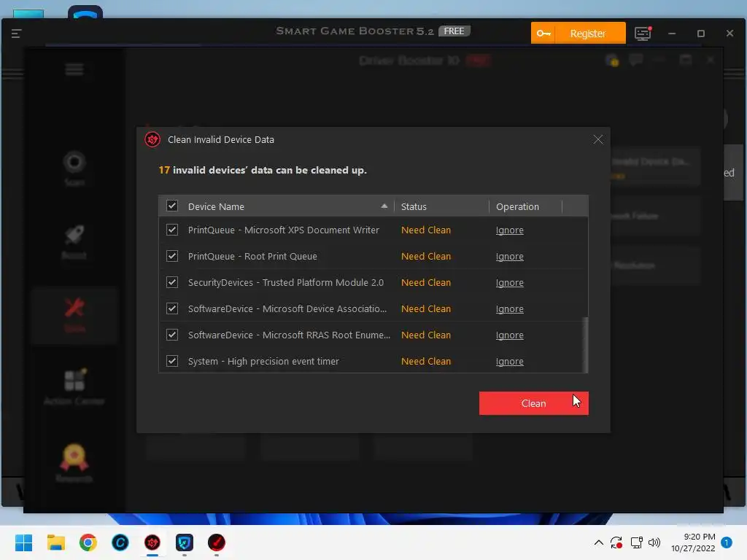This screenshot has height=560, width=747.
Task: Open Smart Game Booster hamburger menu
Action: pyautogui.click(x=16, y=34)
